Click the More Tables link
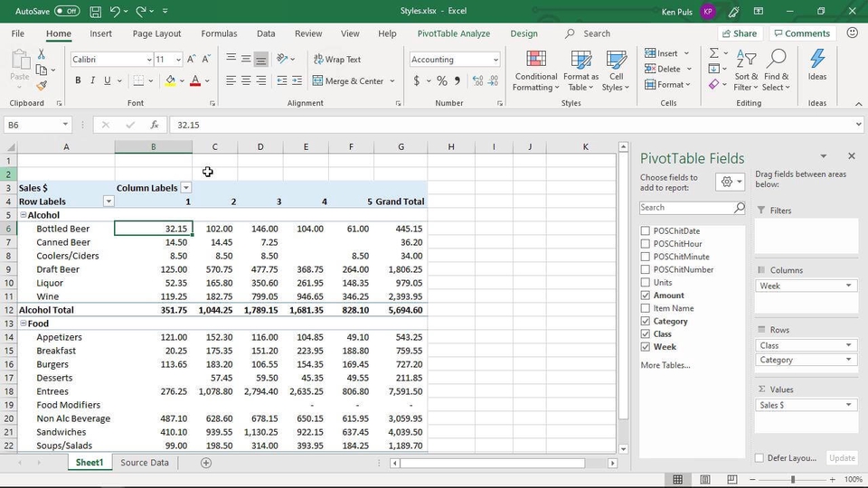This screenshot has width=868, height=488. (665, 365)
